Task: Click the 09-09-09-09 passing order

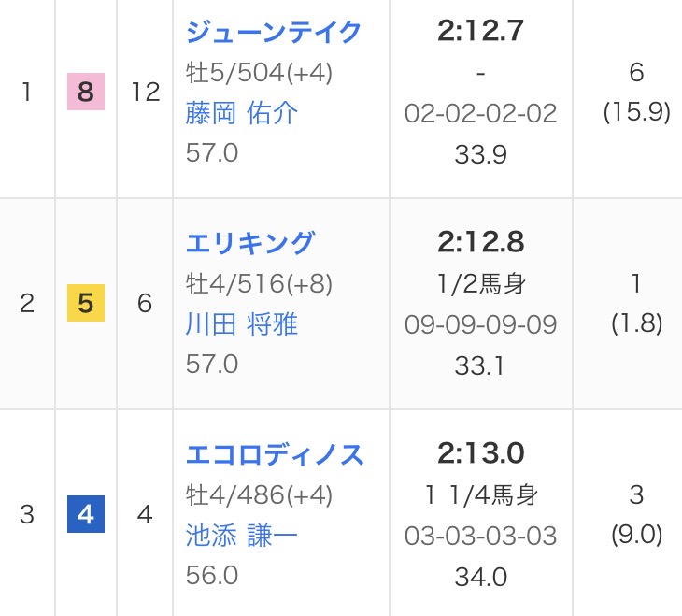Action: coord(480,324)
